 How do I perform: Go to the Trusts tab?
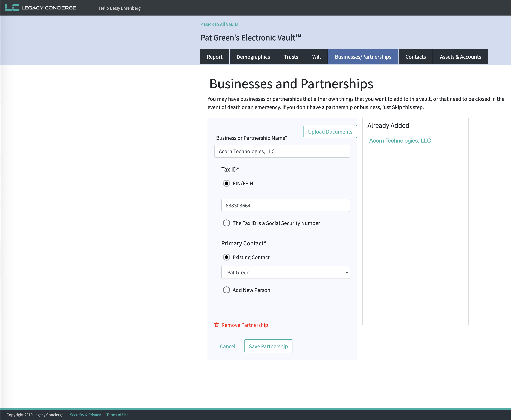(291, 57)
